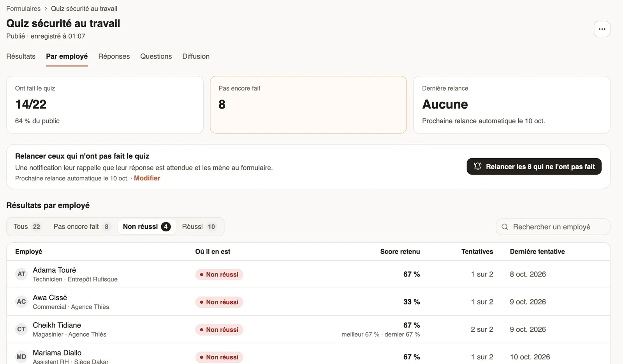The height and width of the screenshot is (364, 623).
Task: Click the AT avatar for Adama Touré
Action: click(21, 274)
